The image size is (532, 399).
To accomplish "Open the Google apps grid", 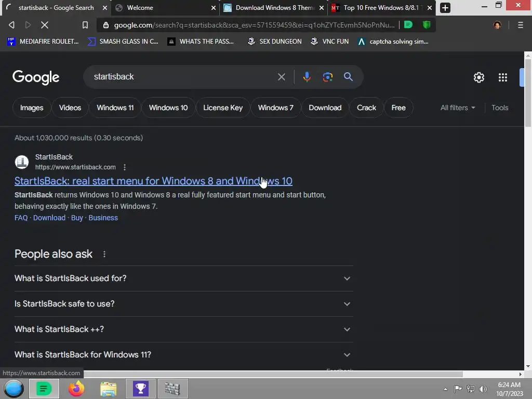I will pos(503,77).
